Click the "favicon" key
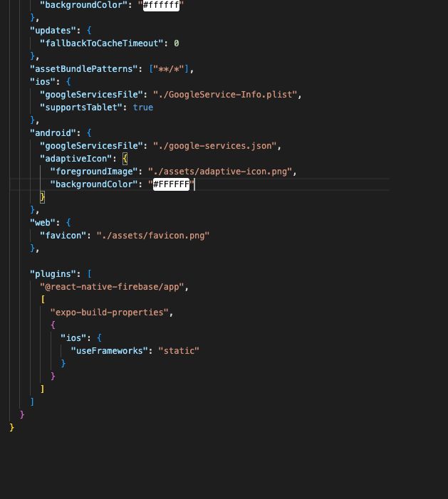Image resolution: width=448 pixels, height=499 pixels. coord(63,236)
